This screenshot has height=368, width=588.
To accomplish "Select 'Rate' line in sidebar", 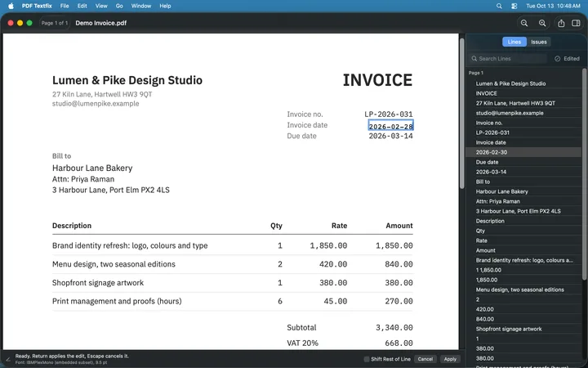I will coord(523,240).
